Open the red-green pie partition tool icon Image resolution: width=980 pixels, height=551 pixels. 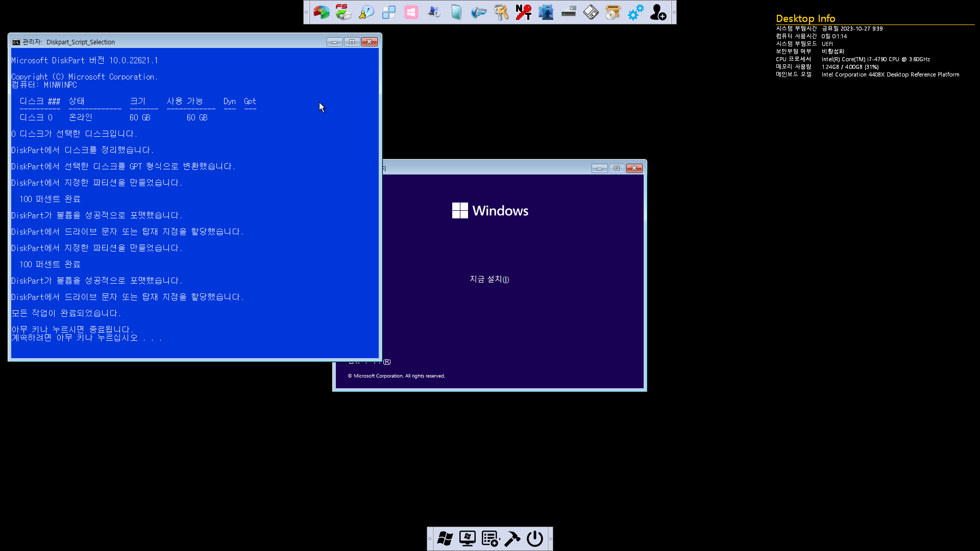point(322,12)
